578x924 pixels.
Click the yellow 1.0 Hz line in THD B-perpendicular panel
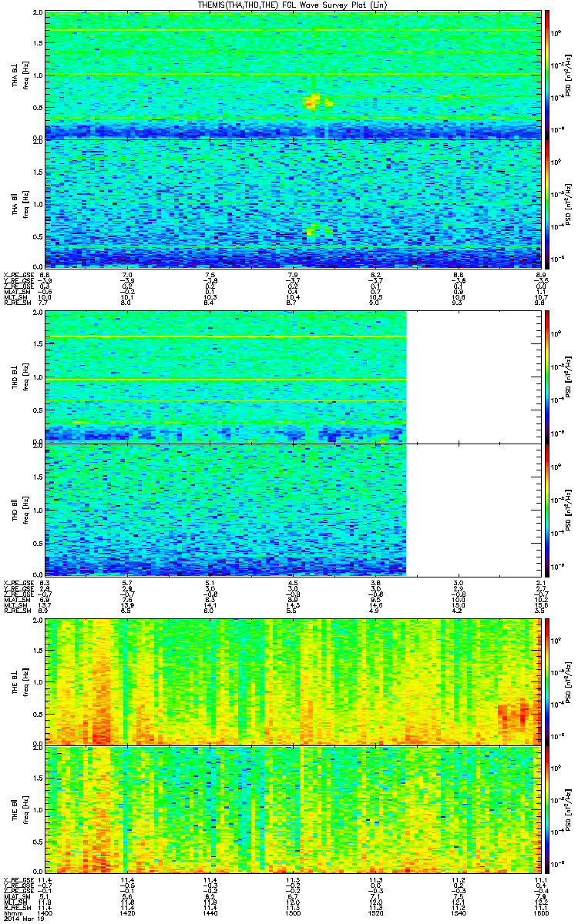(x=226, y=380)
